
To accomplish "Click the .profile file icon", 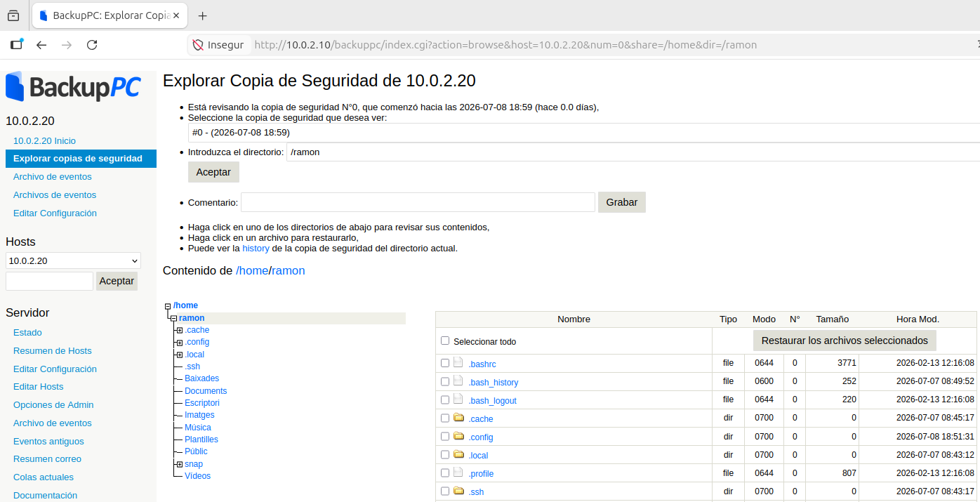I will (458, 473).
